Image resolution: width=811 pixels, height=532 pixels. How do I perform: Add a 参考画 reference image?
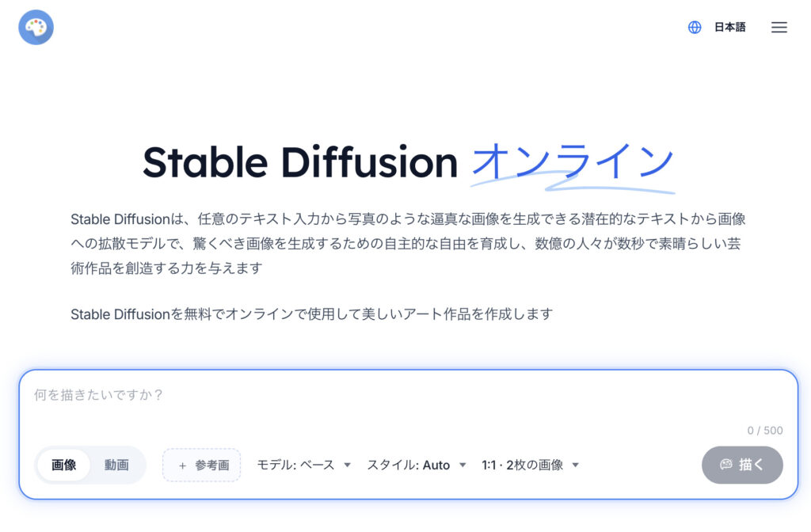[x=202, y=465]
